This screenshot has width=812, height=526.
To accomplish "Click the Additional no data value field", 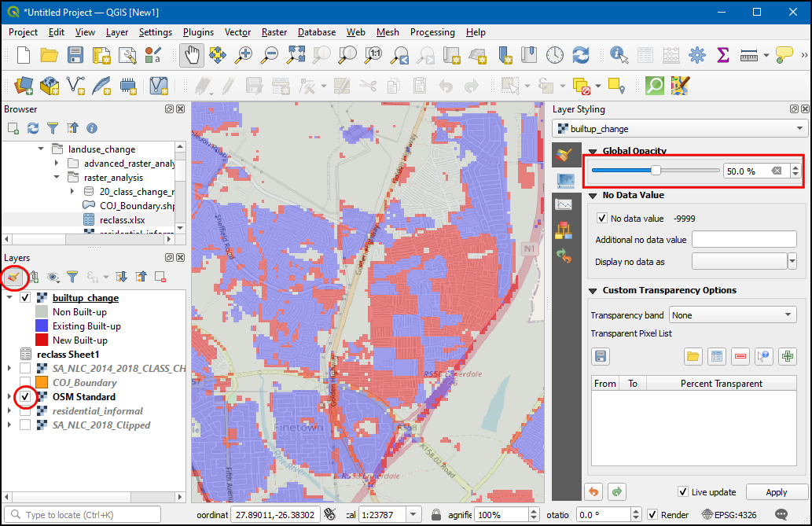I will point(744,240).
